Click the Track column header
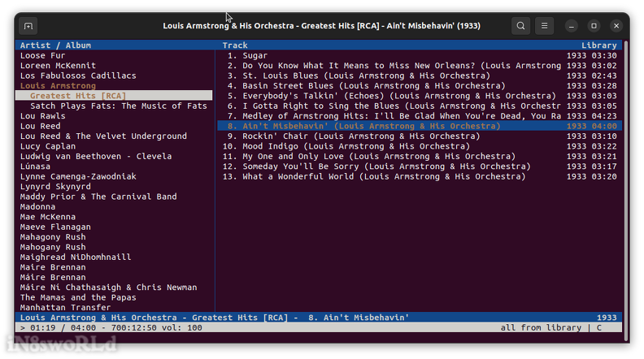 tap(235, 45)
